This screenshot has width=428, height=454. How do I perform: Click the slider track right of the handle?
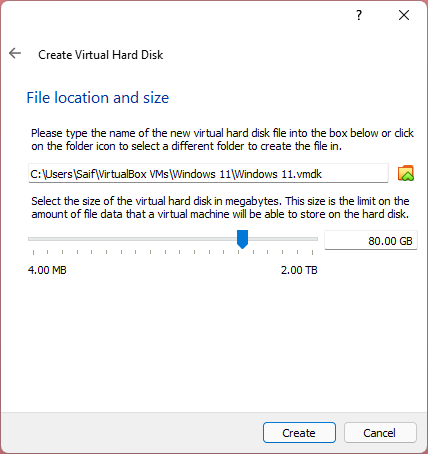click(283, 239)
